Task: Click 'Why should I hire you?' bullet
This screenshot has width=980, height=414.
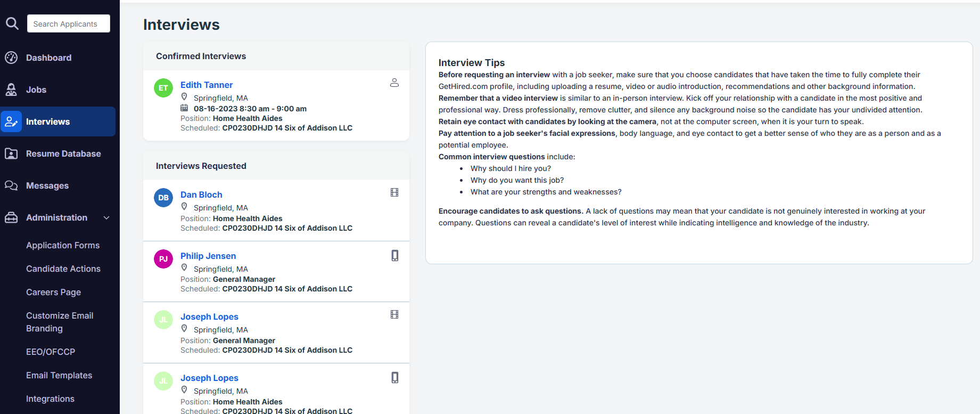Action: (x=510, y=168)
